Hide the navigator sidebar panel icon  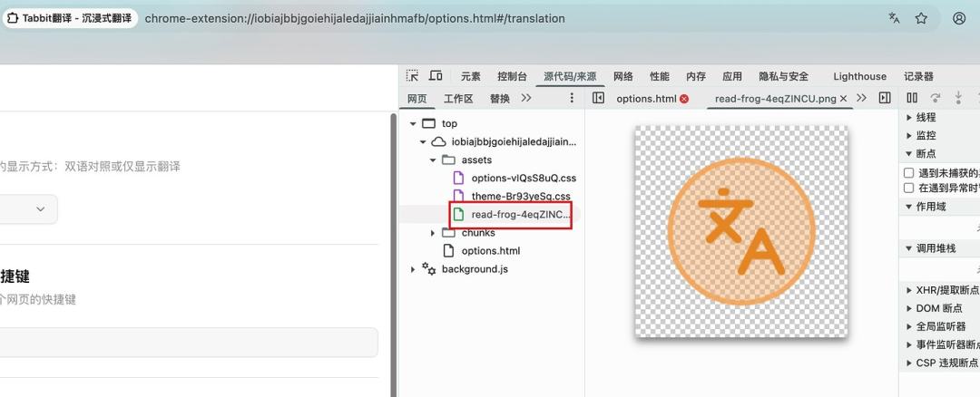598,98
